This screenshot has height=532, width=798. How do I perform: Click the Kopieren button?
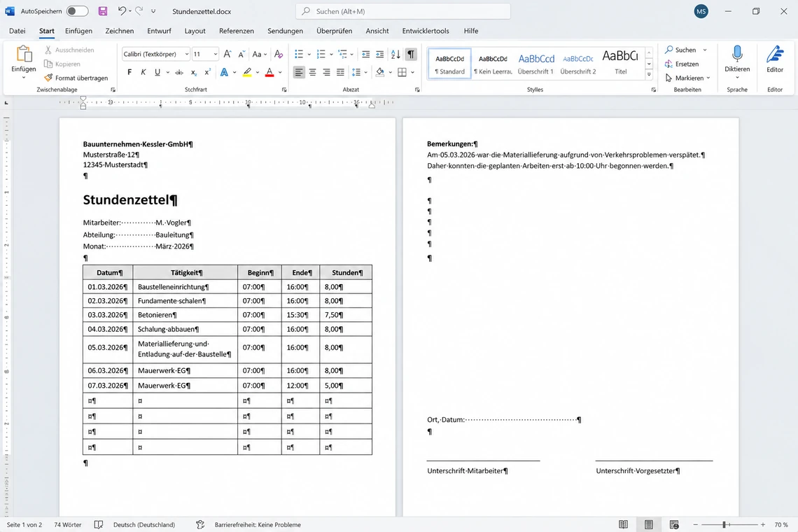tap(62, 64)
